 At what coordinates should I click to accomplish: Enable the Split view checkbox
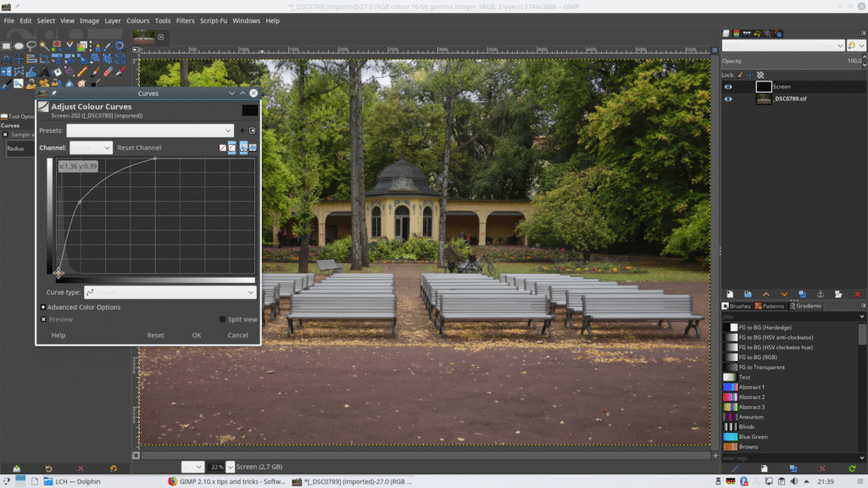click(223, 319)
